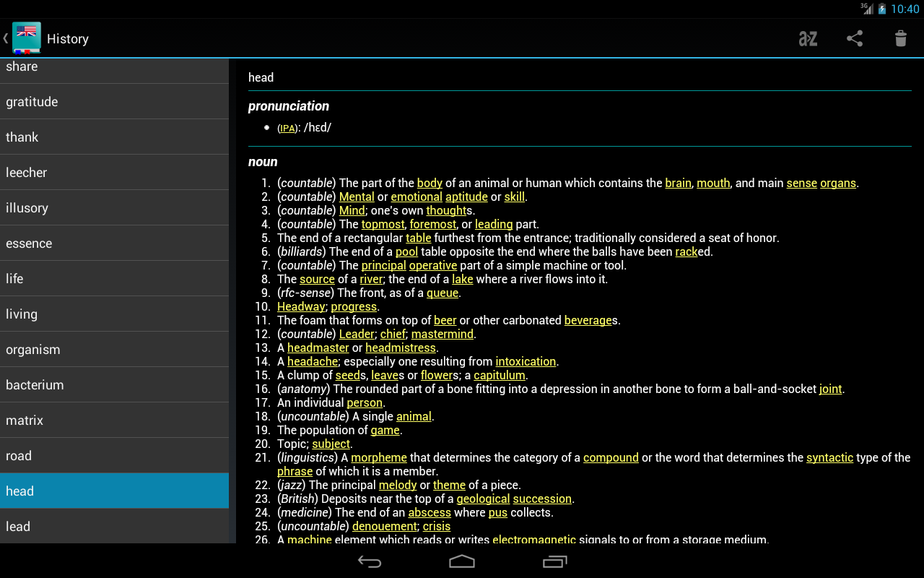The height and width of the screenshot is (578, 924).
Task: Open recent apps with overview button
Action: coord(554,561)
